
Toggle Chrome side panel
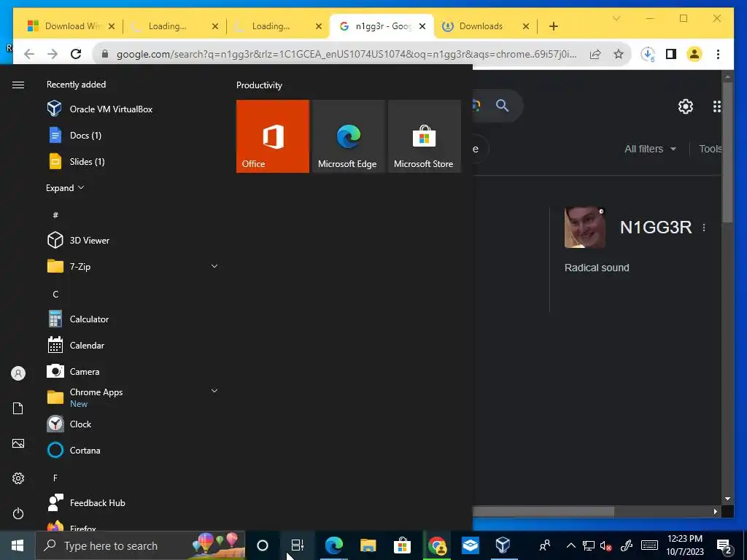(671, 54)
